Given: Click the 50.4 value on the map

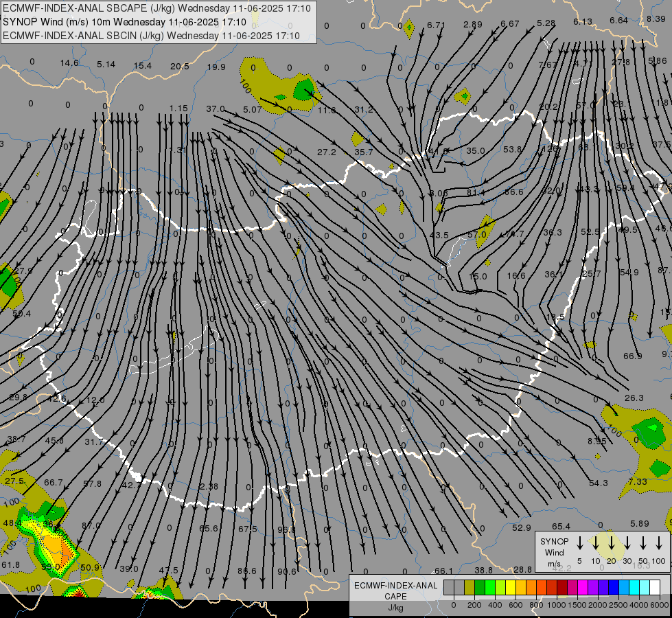Looking at the screenshot, I should point(21,314).
